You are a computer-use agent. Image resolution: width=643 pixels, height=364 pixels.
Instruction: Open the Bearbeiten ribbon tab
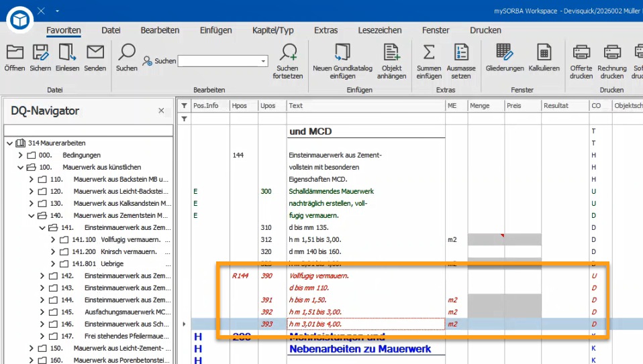point(160,30)
